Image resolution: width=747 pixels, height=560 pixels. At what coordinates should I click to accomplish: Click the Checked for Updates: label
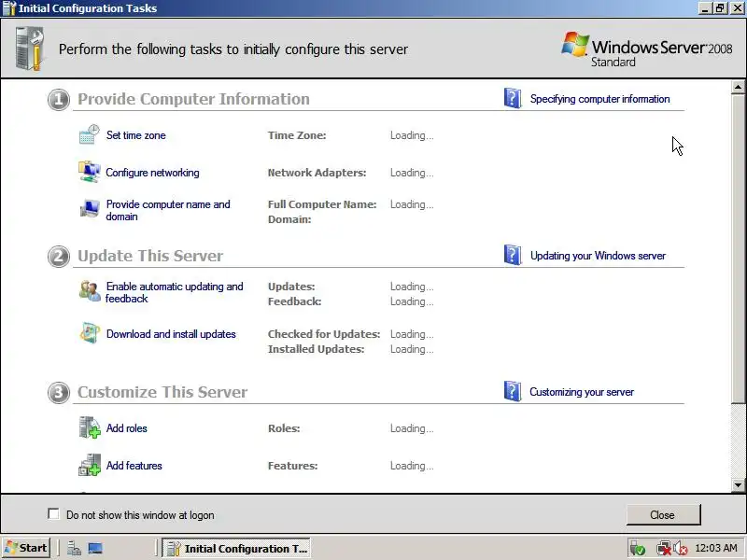[324, 334]
